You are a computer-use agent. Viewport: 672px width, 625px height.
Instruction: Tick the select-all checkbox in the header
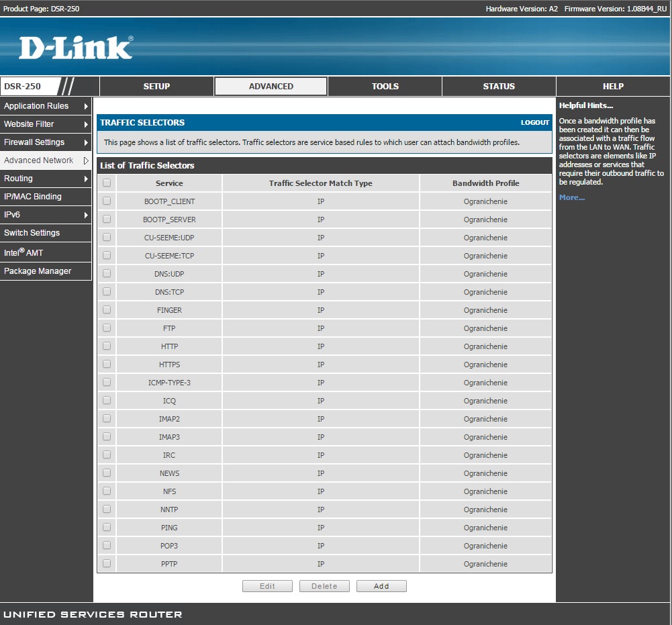tap(107, 183)
